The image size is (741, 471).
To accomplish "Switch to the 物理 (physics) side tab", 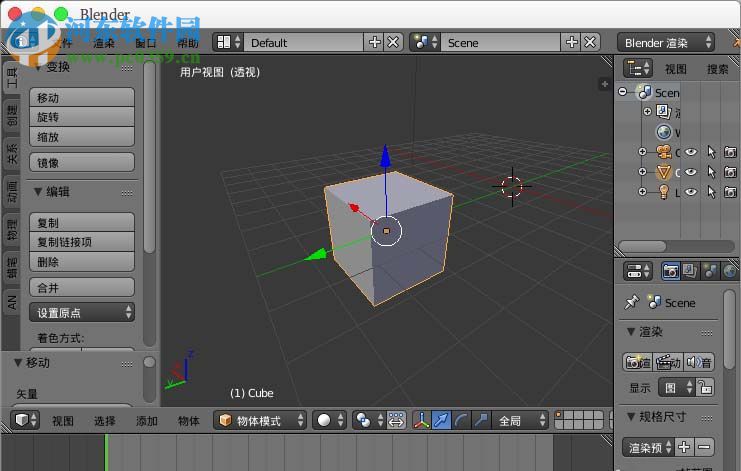I will point(12,230).
